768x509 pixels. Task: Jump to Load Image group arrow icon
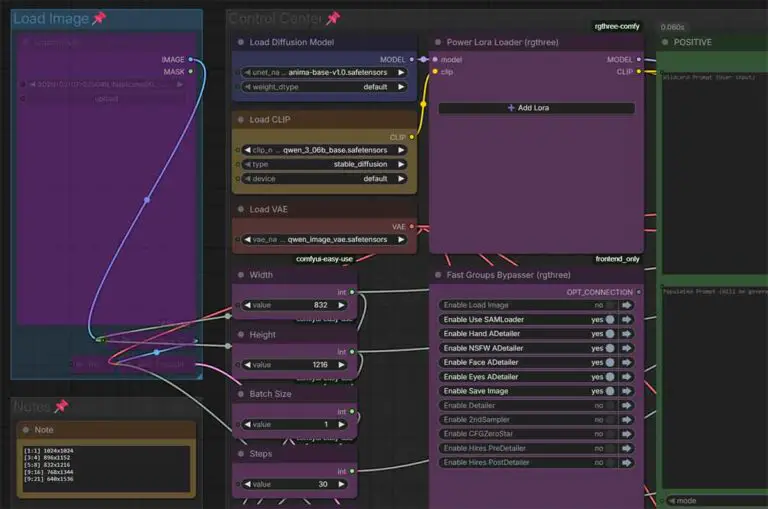626,305
